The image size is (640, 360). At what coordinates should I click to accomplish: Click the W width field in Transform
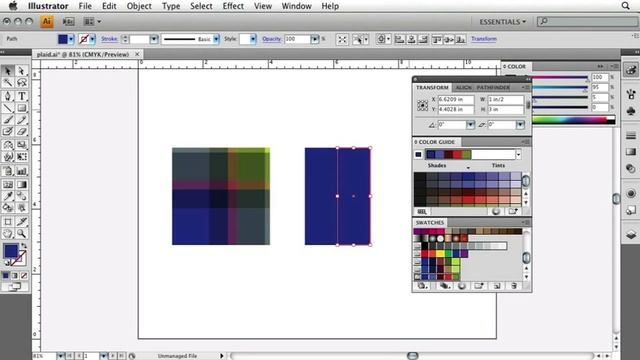coord(505,100)
